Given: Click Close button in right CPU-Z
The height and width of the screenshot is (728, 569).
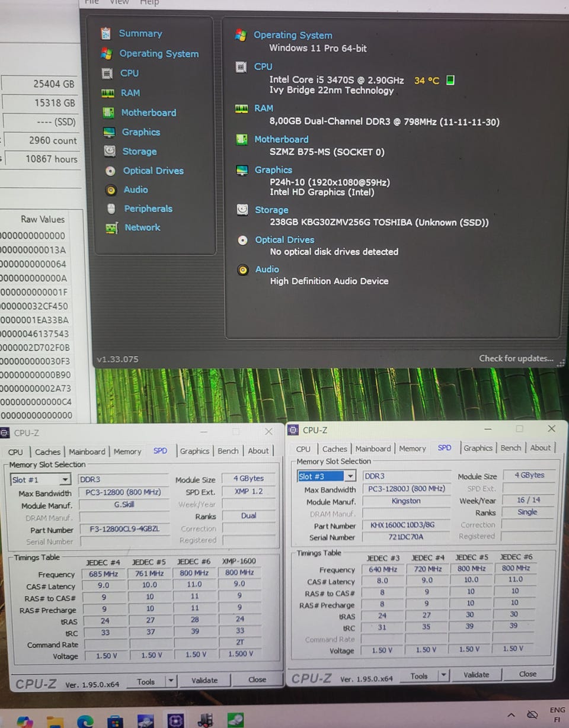Looking at the screenshot, I should coord(528,674).
